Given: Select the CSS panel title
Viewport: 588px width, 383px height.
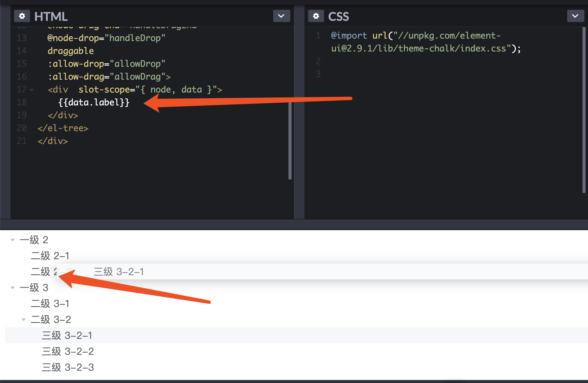Looking at the screenshot, I should (x=338, y=16).
